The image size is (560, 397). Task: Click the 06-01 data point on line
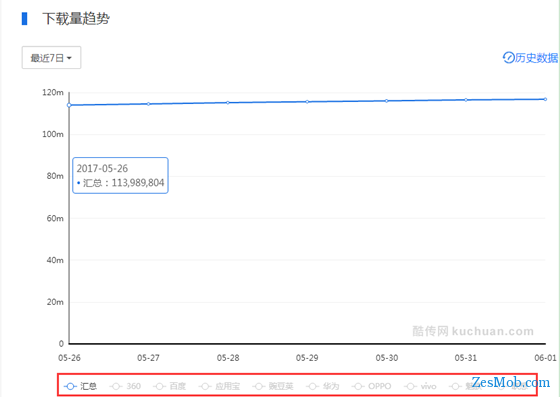545,99
